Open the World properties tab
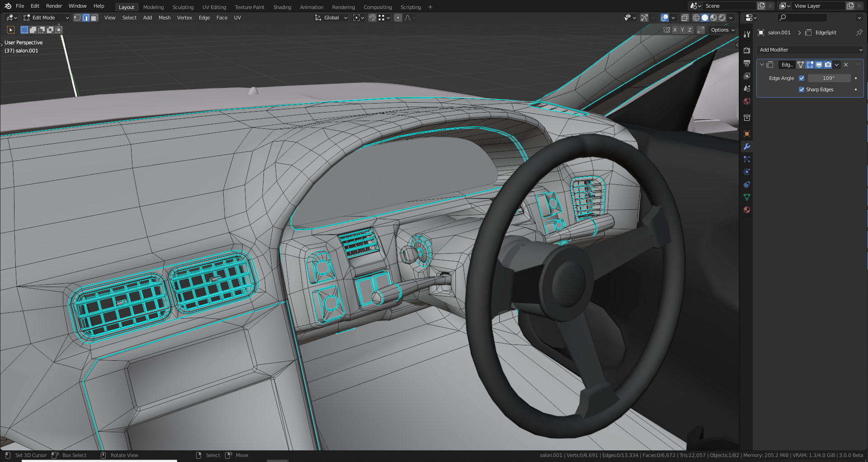The image size is (868, 462). point(747,101)
